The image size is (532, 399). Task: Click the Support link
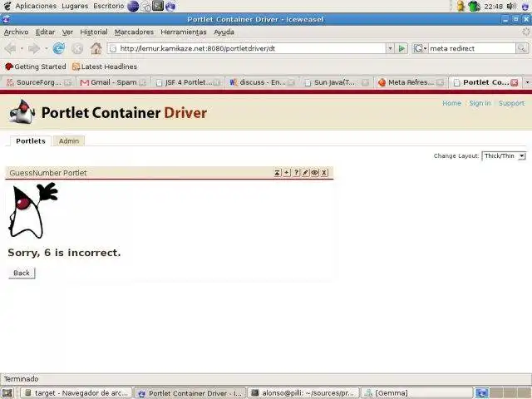511,103
